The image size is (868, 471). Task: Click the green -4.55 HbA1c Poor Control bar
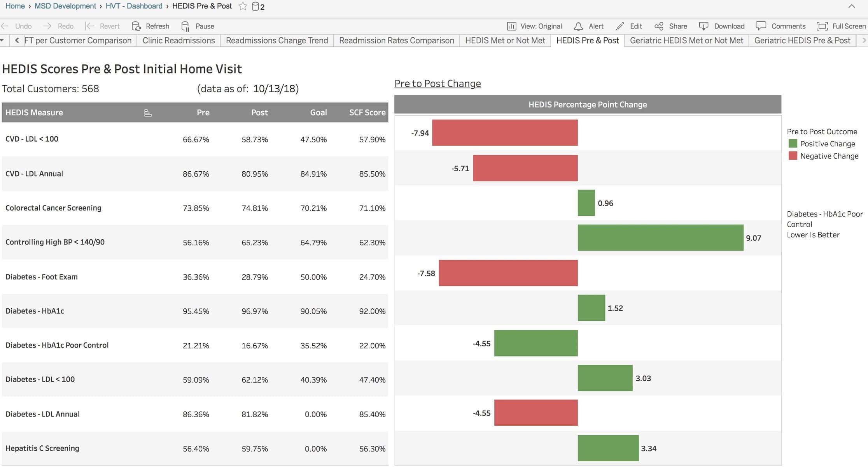[x=536, y=343]
